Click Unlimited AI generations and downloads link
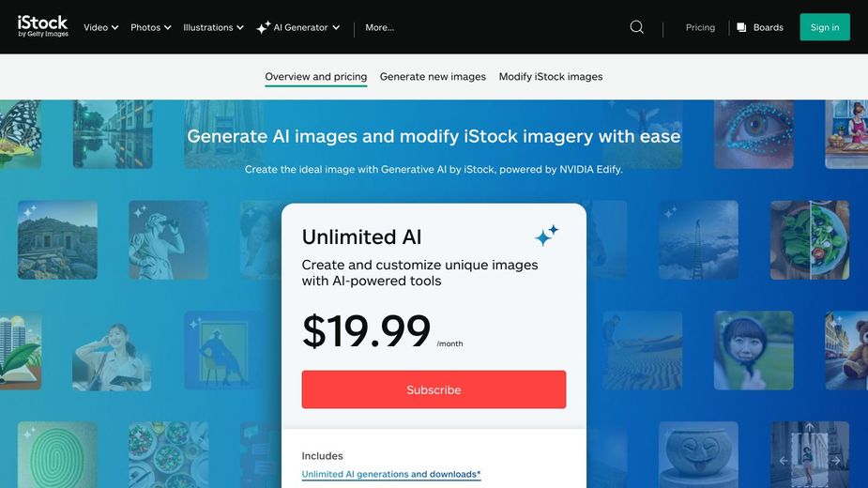 click(x=390, y=475)
